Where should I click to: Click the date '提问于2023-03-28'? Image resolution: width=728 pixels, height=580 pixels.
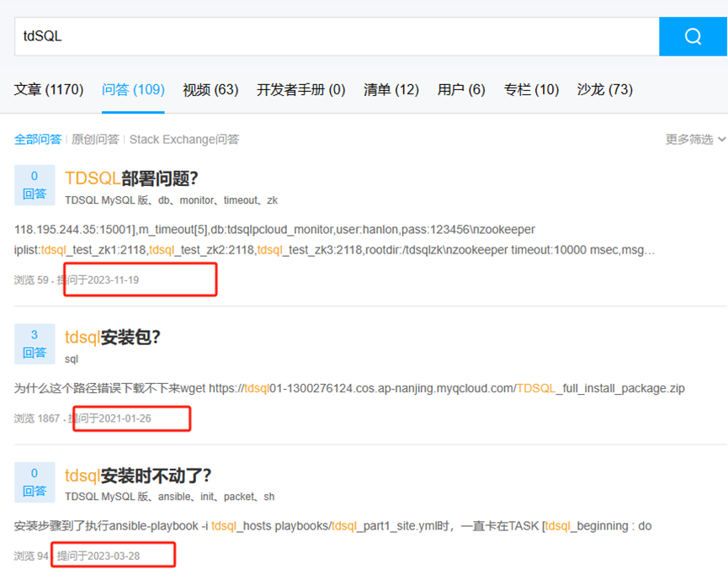pyautogui.click(x=98, y=556)
